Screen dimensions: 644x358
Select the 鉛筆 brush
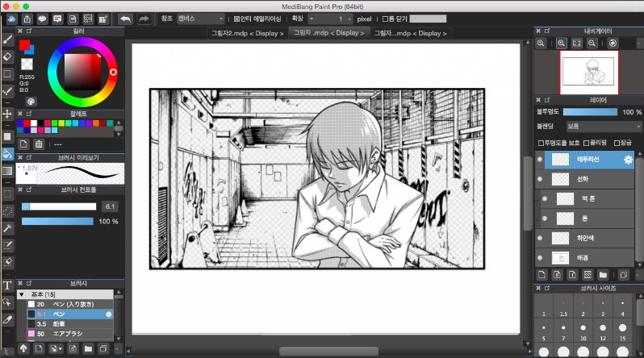click(70, 324)
